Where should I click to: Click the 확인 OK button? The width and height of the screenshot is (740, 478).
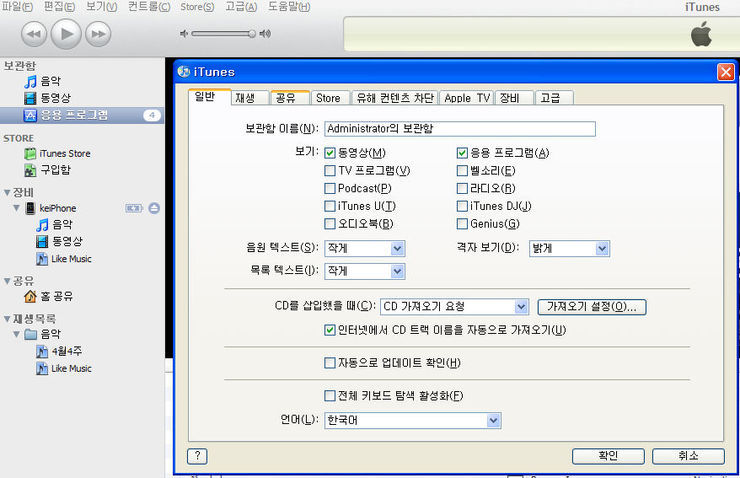(608, 456)
